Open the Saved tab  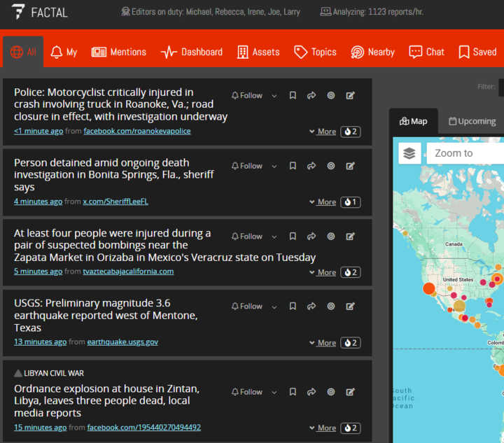477,52
